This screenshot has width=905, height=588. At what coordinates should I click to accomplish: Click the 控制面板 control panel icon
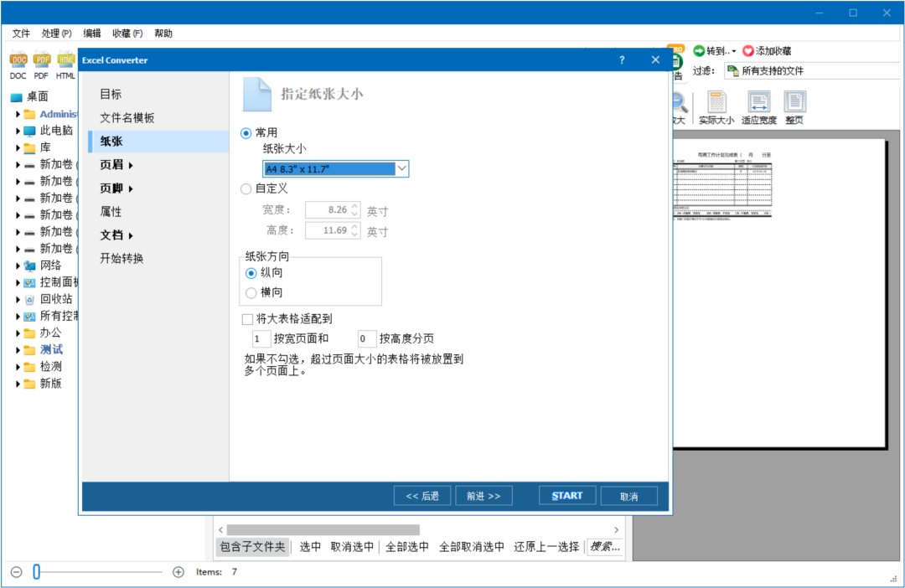[x=29, y=283]
